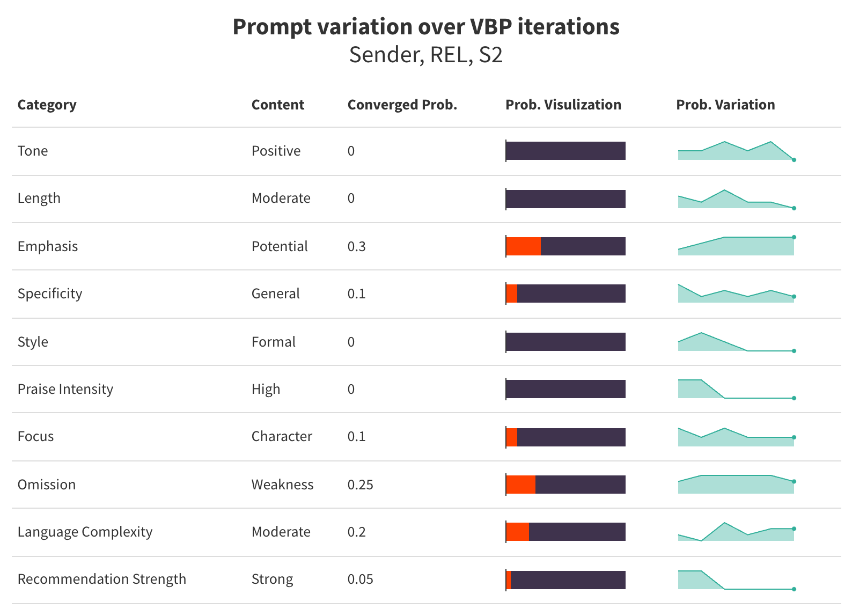Screen dimensions: 852x616
Task: Click the Language Complexity probability bar
Action: tap(565, 532)
